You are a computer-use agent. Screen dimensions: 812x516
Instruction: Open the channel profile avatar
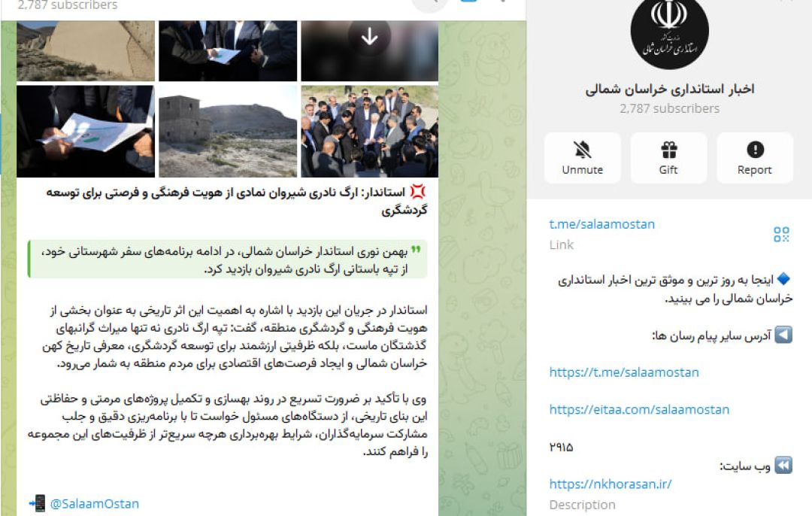(670, 32)
